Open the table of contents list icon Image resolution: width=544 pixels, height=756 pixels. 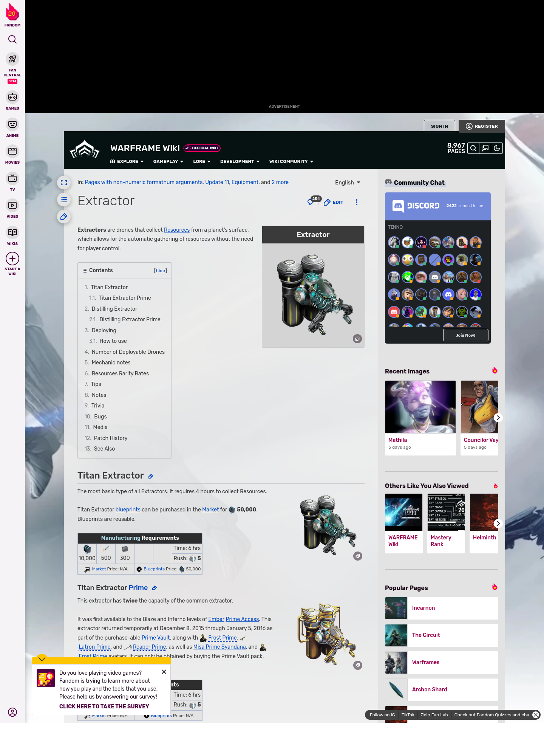(64, 200)
